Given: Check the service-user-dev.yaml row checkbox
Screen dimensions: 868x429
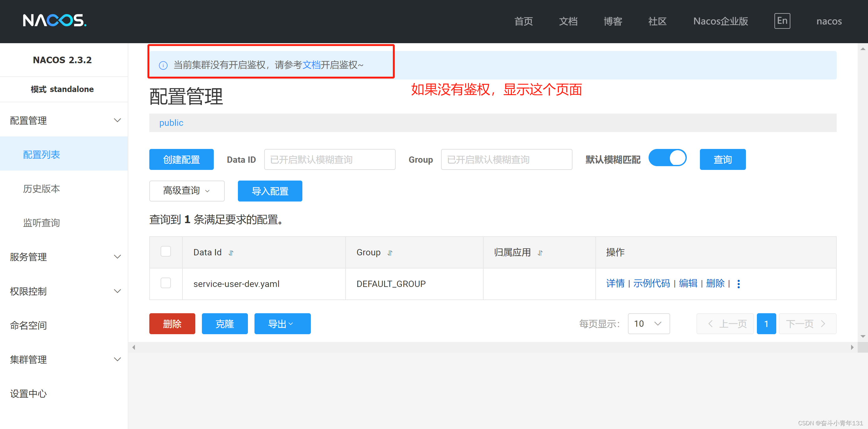Looking at the screenshot, I should tap(166, 283).
